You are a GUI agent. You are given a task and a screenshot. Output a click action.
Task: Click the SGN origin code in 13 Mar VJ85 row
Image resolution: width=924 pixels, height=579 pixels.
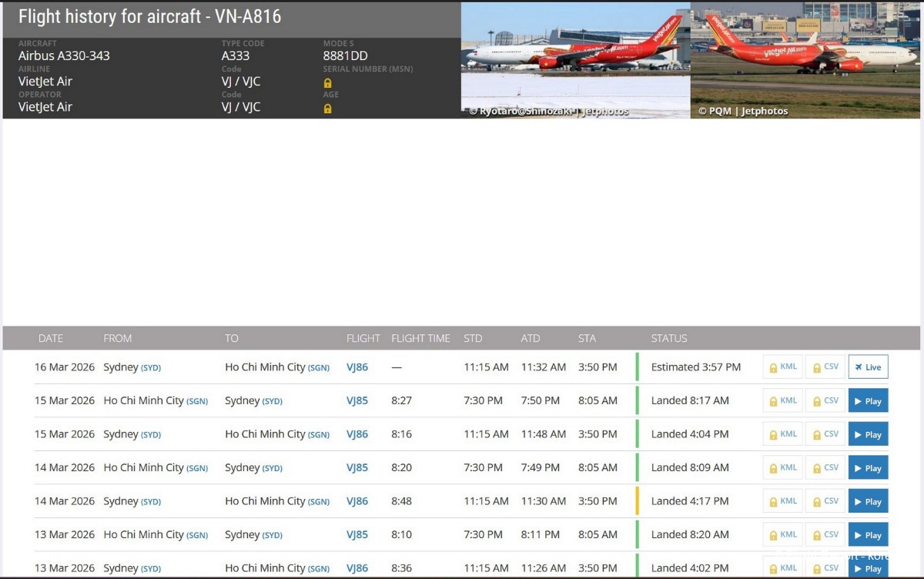point(197,535)
